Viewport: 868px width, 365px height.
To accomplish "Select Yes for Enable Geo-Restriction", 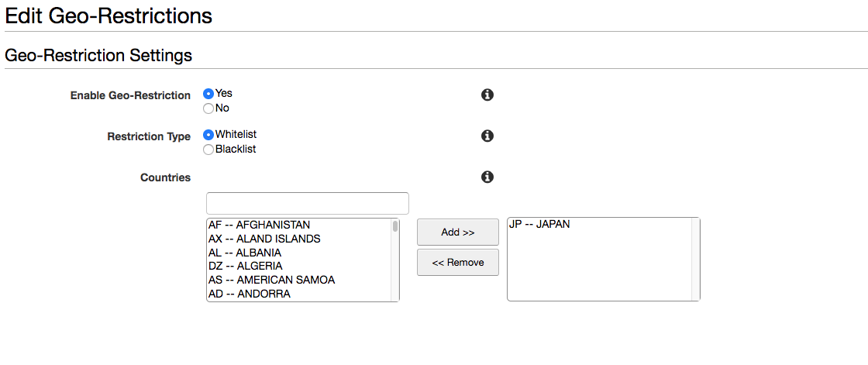I will (208, 95).
